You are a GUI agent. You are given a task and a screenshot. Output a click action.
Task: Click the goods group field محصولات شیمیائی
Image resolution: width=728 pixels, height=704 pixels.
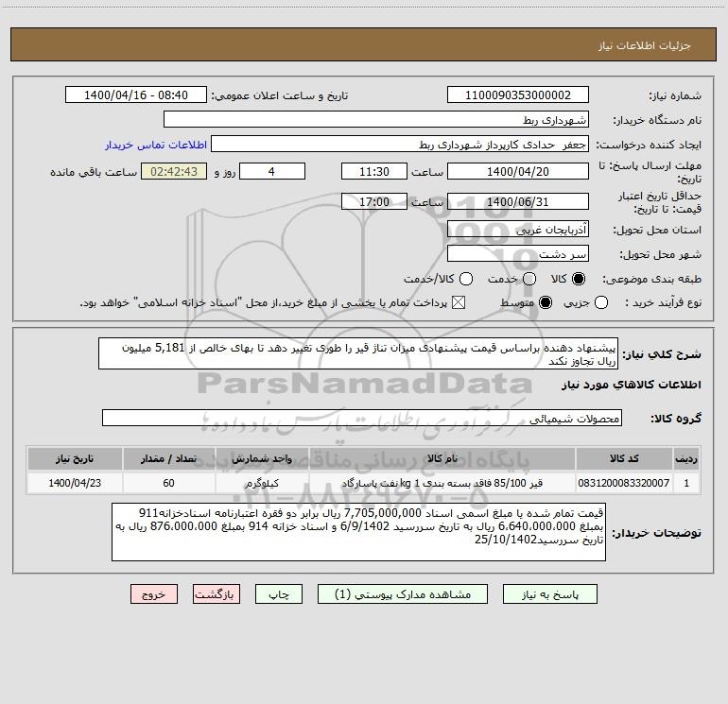pyautogui.click(x=362, y=418)
